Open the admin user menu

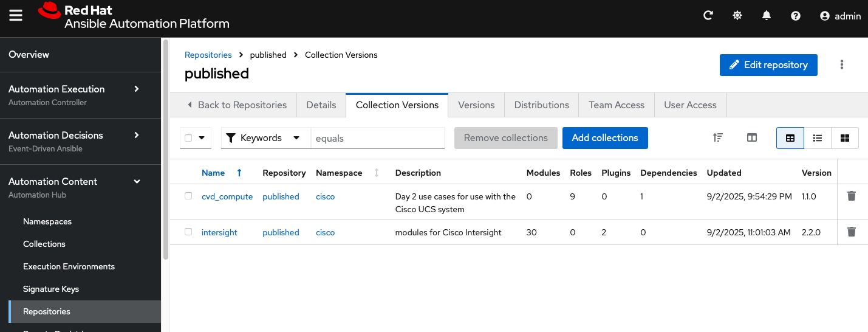[841, 16]
